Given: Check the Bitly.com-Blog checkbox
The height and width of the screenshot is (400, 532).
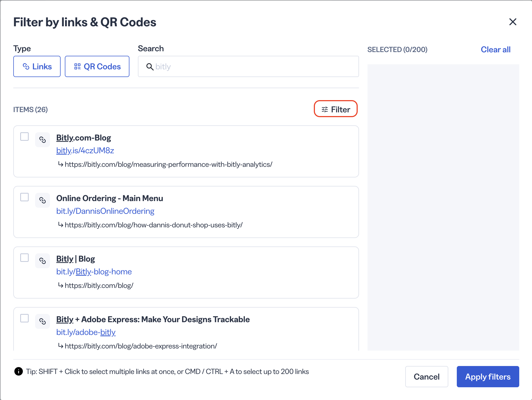Looking at the screenshot, I should [x=24, y=137].
